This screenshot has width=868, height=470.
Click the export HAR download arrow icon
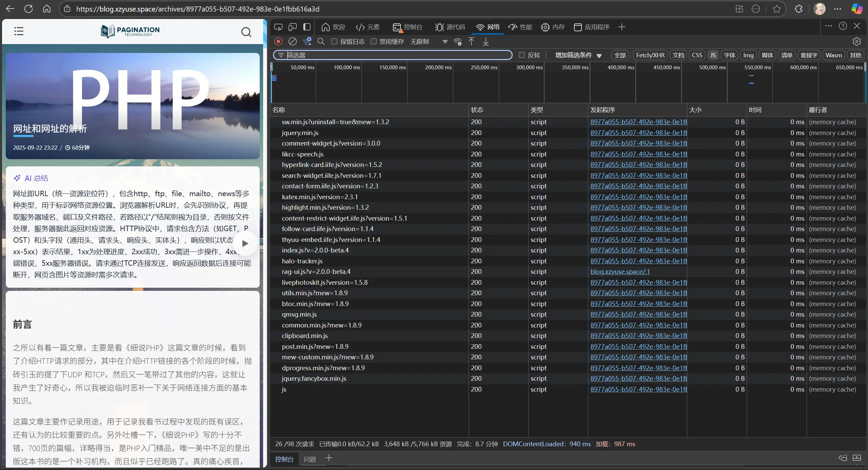[x=486, y=41]
